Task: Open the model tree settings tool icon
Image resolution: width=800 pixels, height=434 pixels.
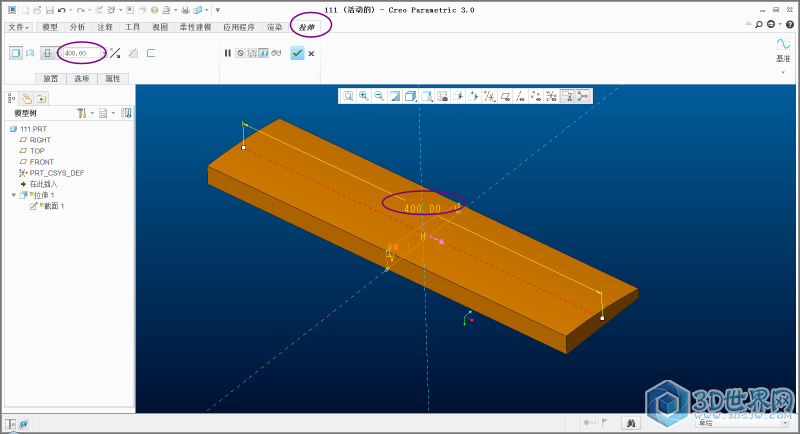Action: (83, 114)
